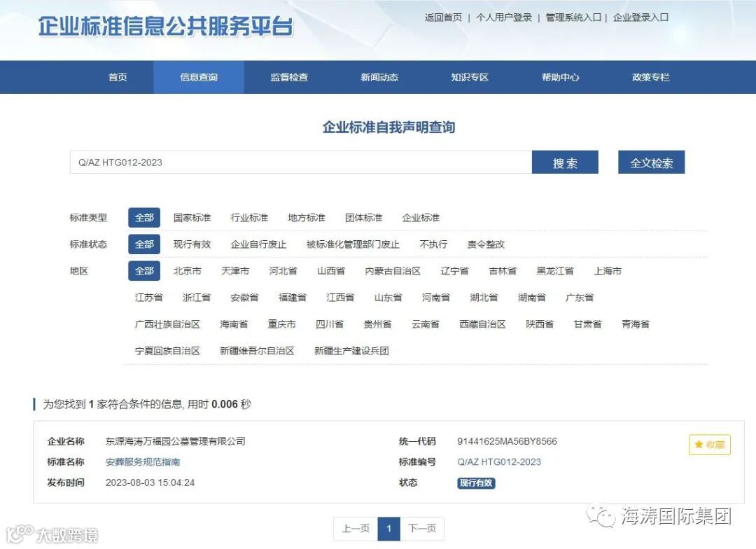Screen dimensions: 756x549
Task: Filter region by 广东省
Action: (x=580, y=297)
